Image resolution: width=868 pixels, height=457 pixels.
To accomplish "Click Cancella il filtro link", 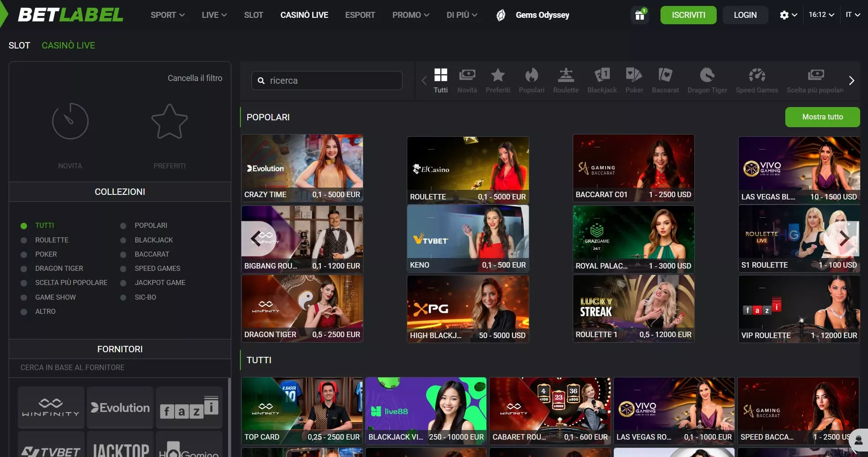I will 195,78.
